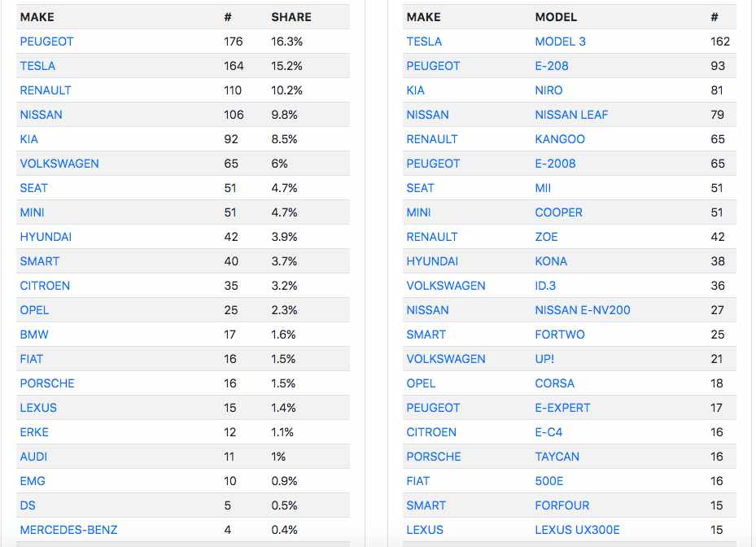Click the DS make link
Image resolution: width=756 pixels, height=547 pixels.
(x=28, y=505)
